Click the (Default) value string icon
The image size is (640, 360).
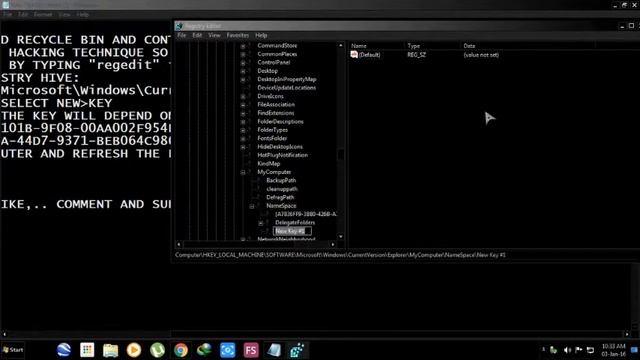pyautogui.click(x=354, y=54)
